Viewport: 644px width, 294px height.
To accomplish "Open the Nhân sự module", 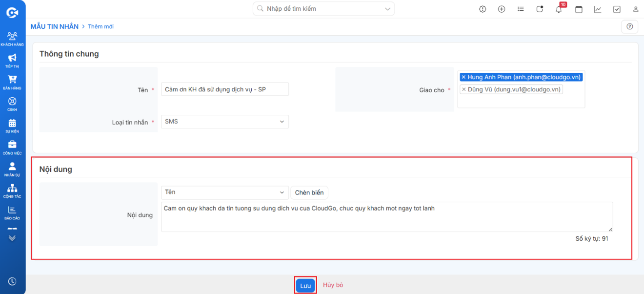I will tap(12, 169).
